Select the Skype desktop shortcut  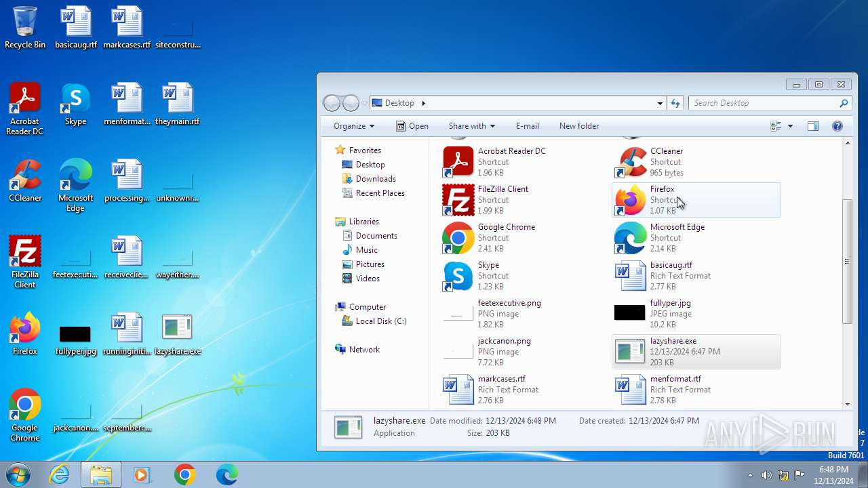75,104
